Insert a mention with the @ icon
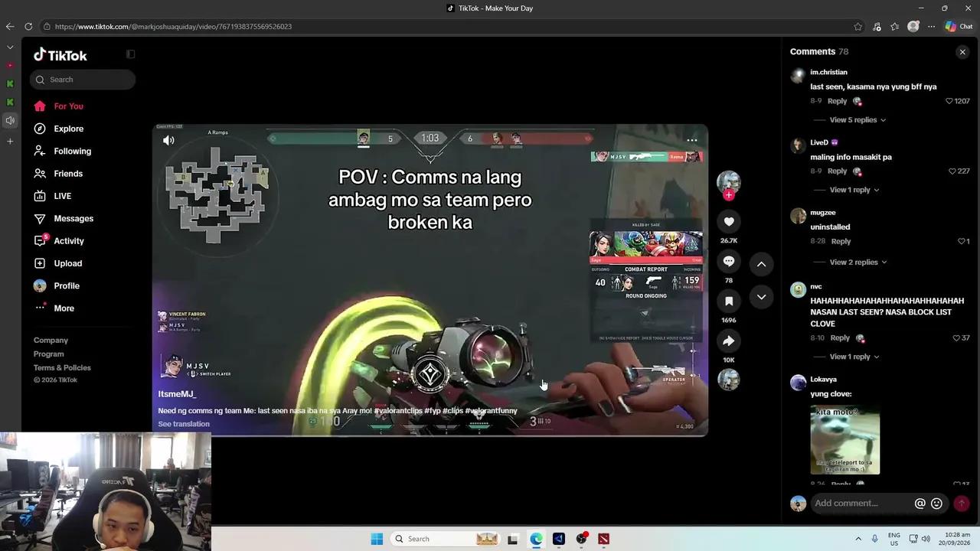The height and width of the screenshot is (551, 980). pos(920,504)
